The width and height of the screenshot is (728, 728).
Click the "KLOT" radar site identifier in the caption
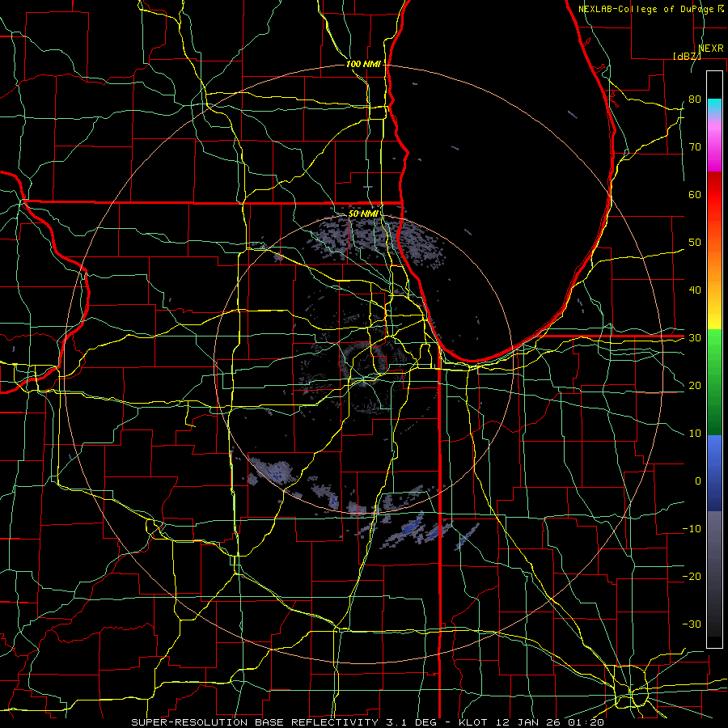[473, 722]
